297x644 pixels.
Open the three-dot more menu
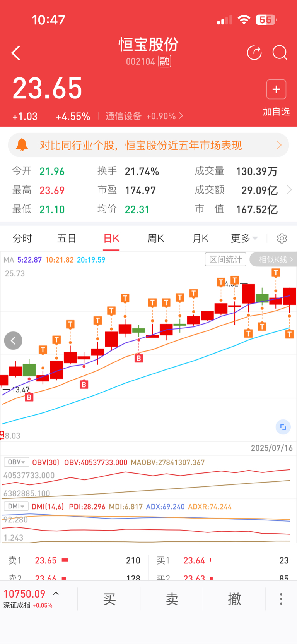pyautogui.click(x=281, y=599)
